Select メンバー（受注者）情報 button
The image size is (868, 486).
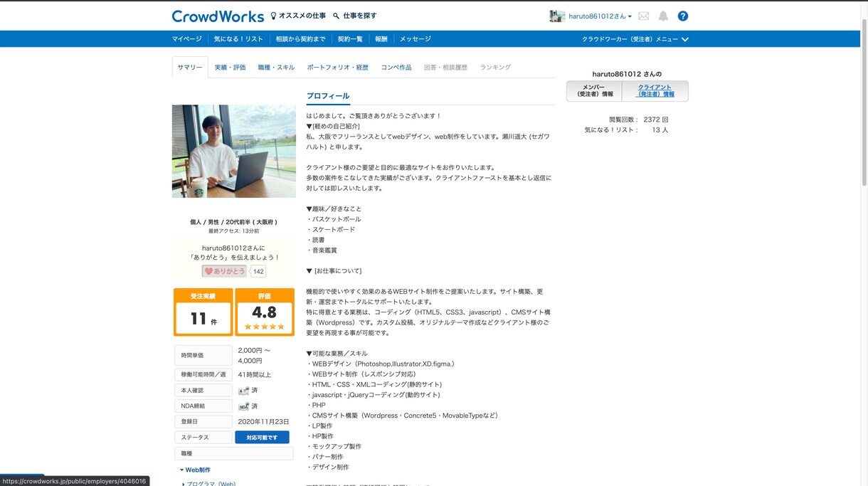594,91
